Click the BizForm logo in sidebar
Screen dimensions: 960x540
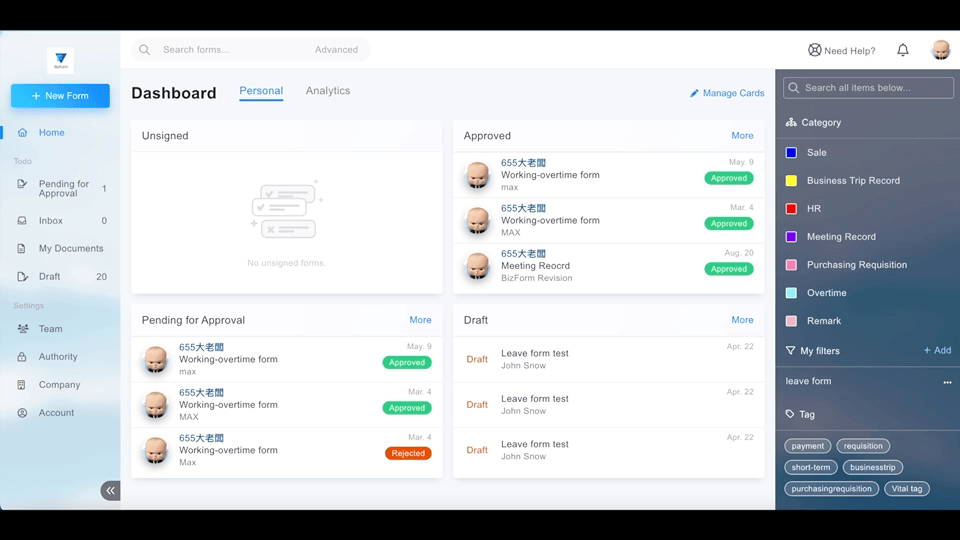tap(61, 61)
